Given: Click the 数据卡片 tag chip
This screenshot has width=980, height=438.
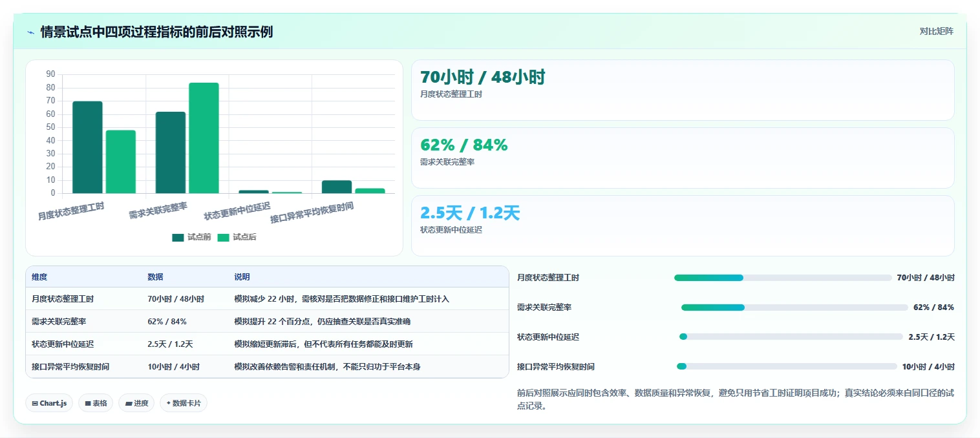Looking at the screenshot, I should pyautogui.click(x=184, y=403).
